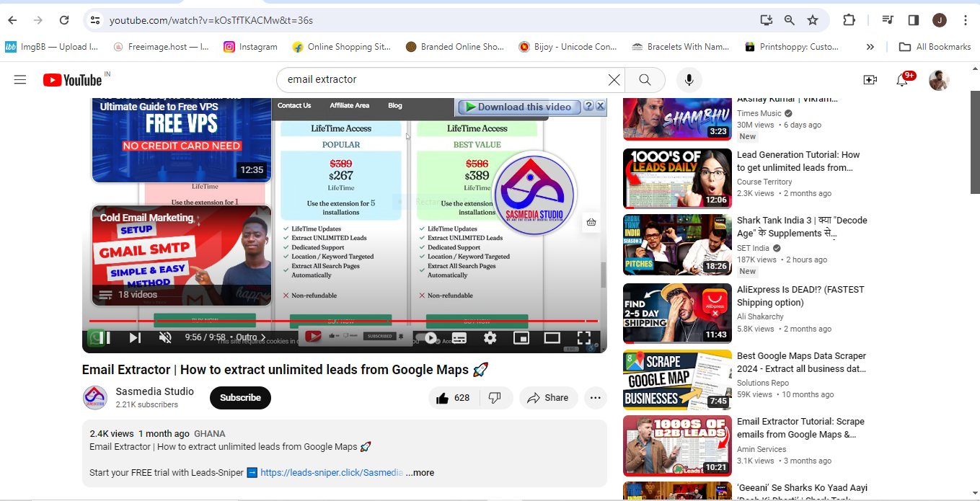Image resolution: width=980 pixels, height=501 pixels.
Task: Open the Cold Email Marketing playlist card
Action: point(182,255)
